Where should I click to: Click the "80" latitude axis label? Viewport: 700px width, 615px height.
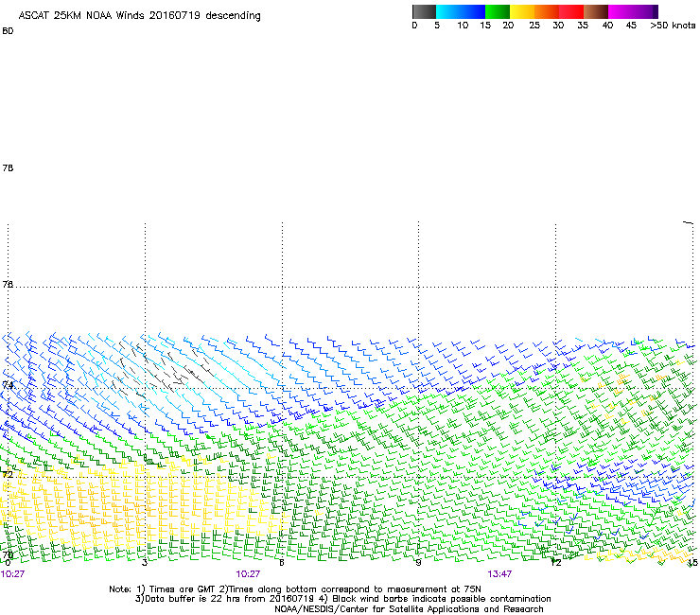pyautogui.click(x=8, y=31)
